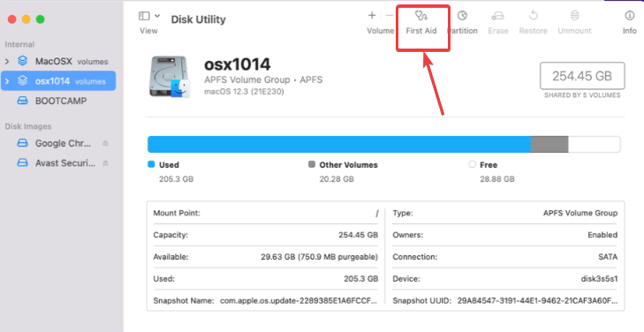Screen dimensions: 644x332
Task: Click the Owners 'Enabled' value
Action: pyautogui.click(x=602, y=235)
